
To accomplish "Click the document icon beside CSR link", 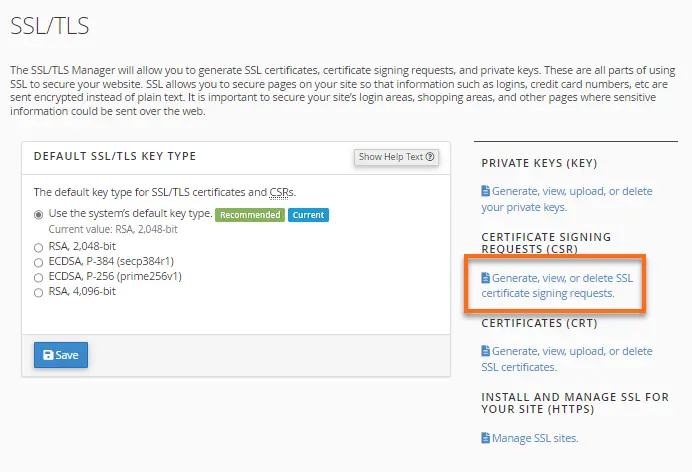I will pos(486,277).
